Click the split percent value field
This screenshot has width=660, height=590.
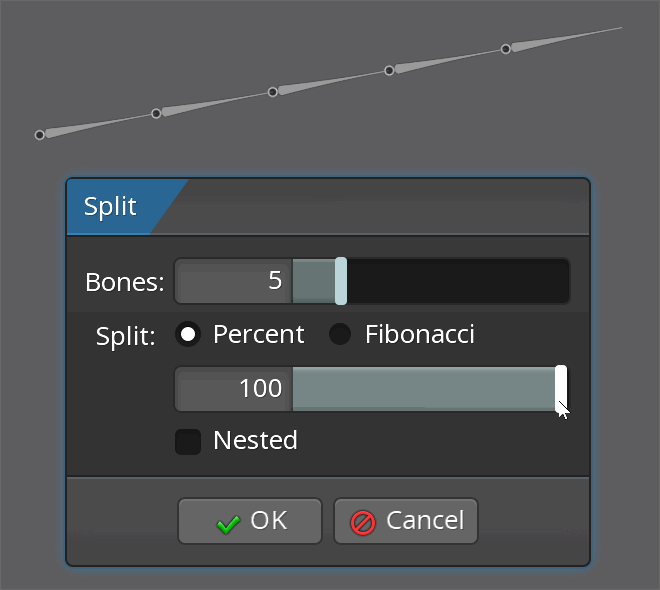[234, 388]
